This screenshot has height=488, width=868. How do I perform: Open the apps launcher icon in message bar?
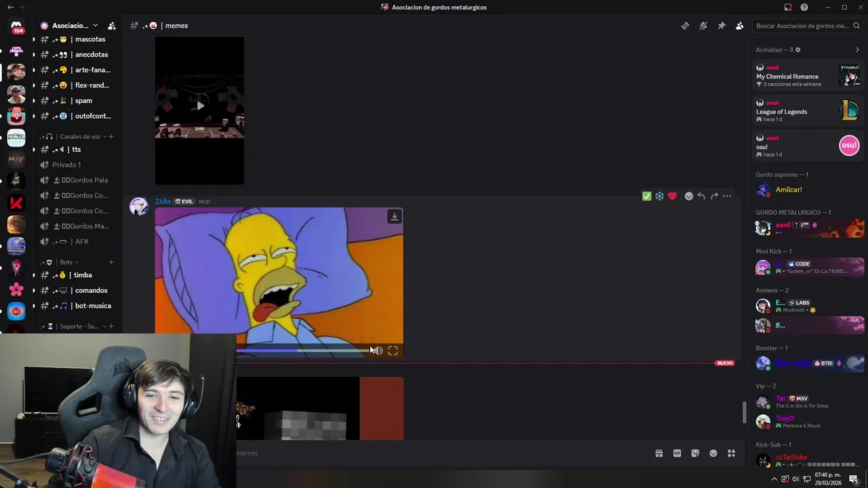[731, 453]
